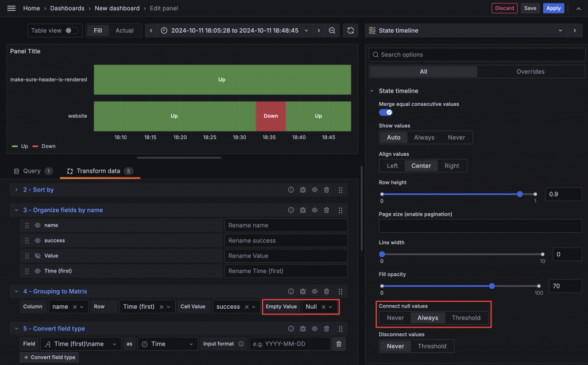Collapse the Grouping to Matrix section
The image size is (588, 365).
16,291
